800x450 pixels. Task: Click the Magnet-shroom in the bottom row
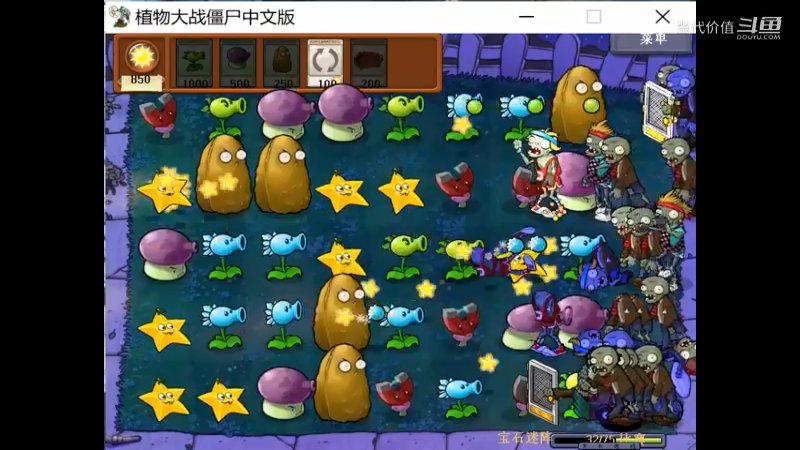point(395,393)
